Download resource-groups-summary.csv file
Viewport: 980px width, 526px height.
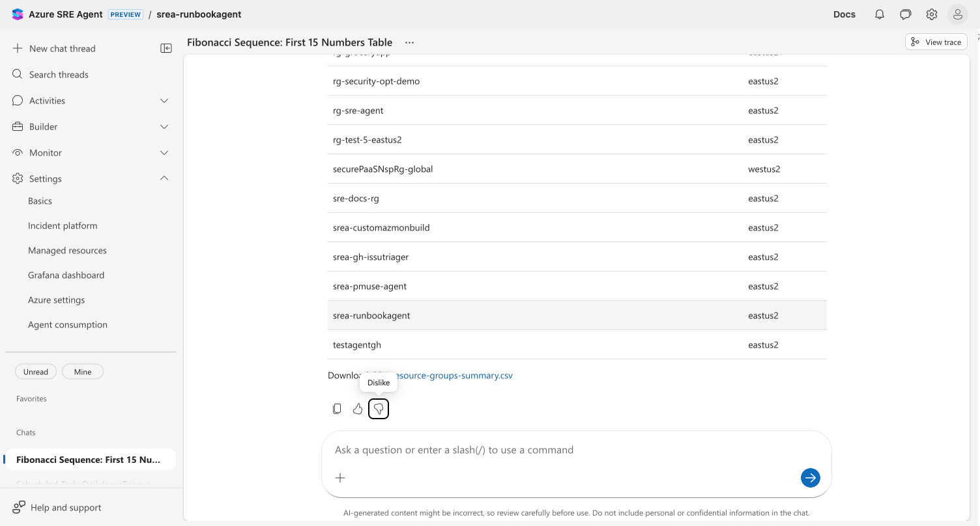click(x=454, y=376)
